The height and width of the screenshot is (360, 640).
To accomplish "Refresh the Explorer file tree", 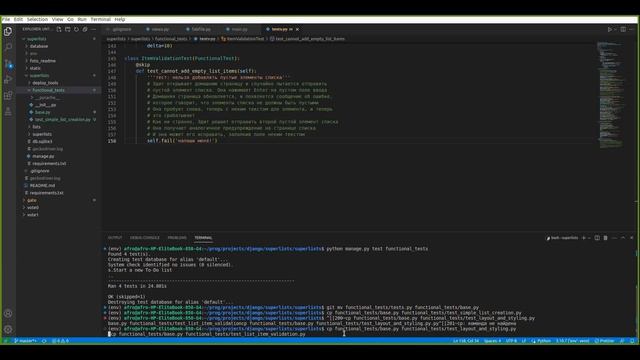I will (76, 29).
